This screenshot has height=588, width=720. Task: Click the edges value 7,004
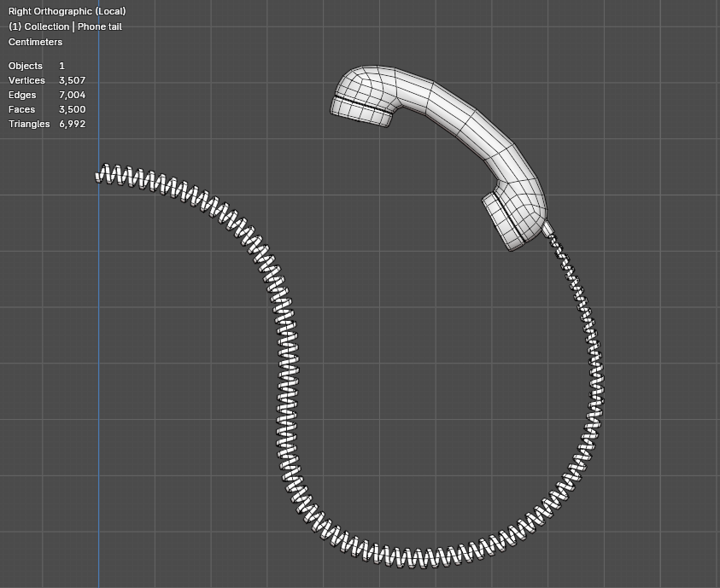tap(72, 95)
